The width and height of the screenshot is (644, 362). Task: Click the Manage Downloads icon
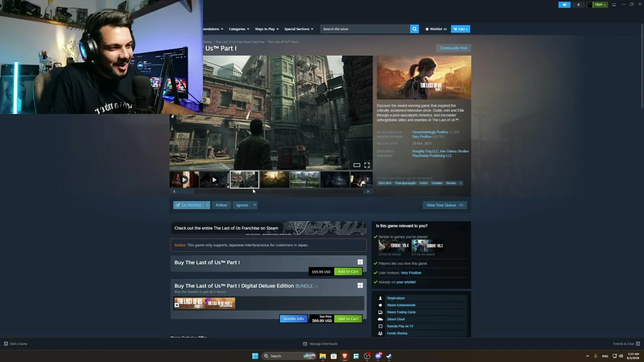(305, 344)
